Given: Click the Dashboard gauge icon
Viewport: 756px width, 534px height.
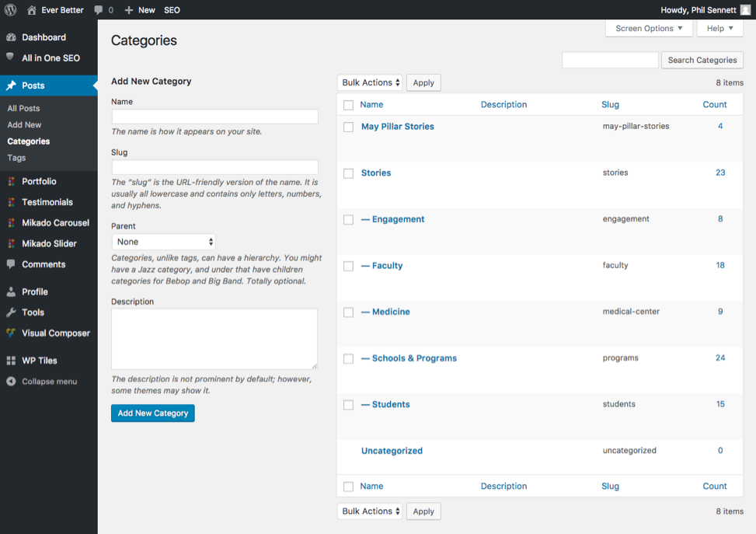Looking at the screenshot, I should 11,37.
